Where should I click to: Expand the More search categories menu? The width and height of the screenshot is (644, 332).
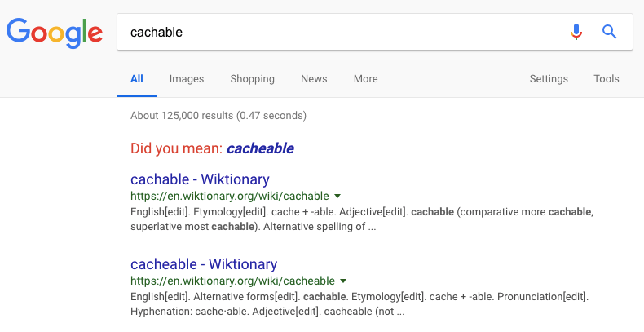coord(365,79)
